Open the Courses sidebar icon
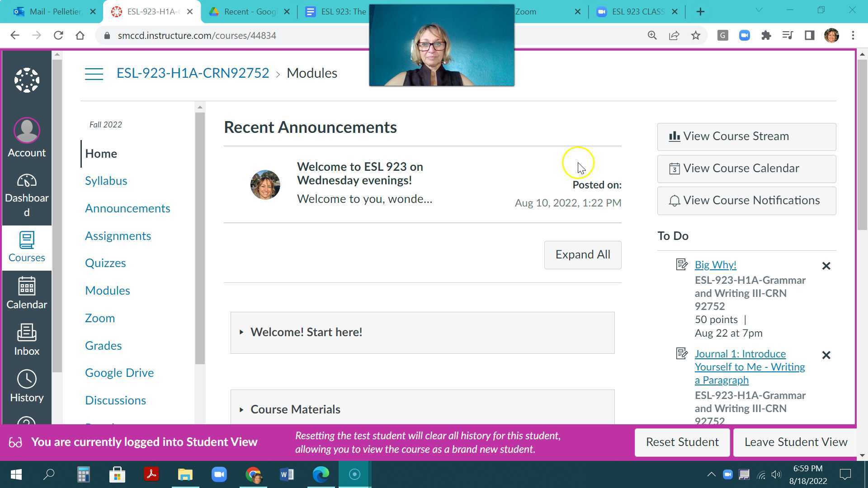 [27, 246]
